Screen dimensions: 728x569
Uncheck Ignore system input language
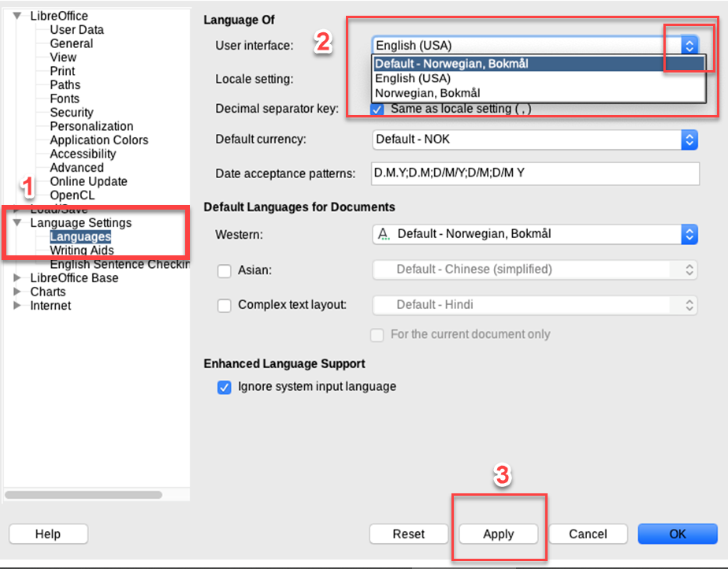(225, 387)
